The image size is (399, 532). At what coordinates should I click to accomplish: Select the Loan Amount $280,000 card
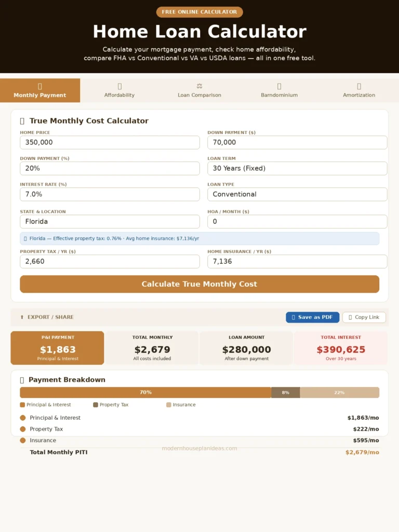(246, 348)
